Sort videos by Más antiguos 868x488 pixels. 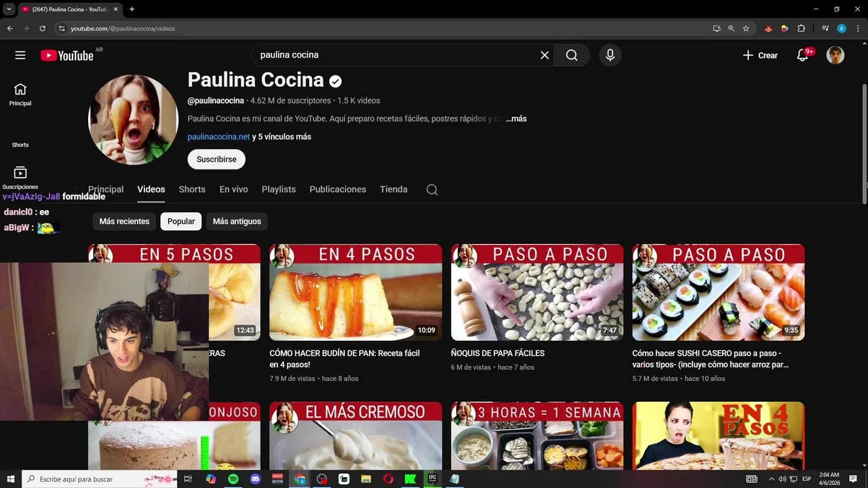pos(237,222)
